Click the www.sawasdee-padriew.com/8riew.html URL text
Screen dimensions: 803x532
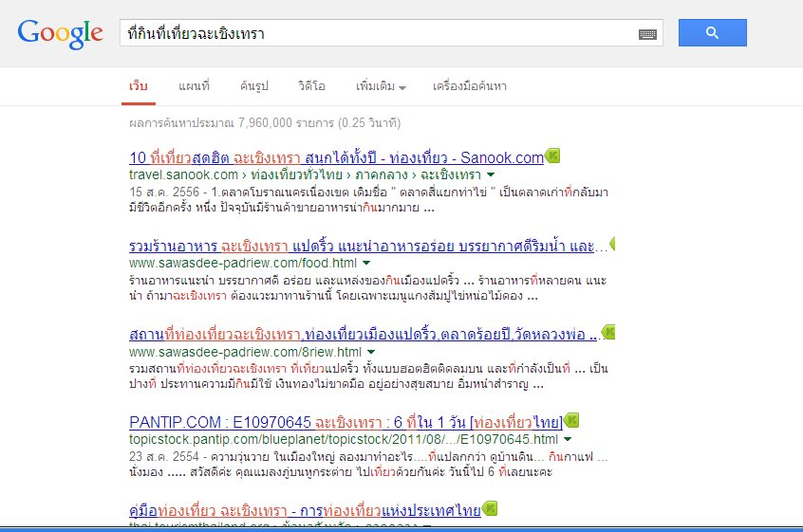245,352
